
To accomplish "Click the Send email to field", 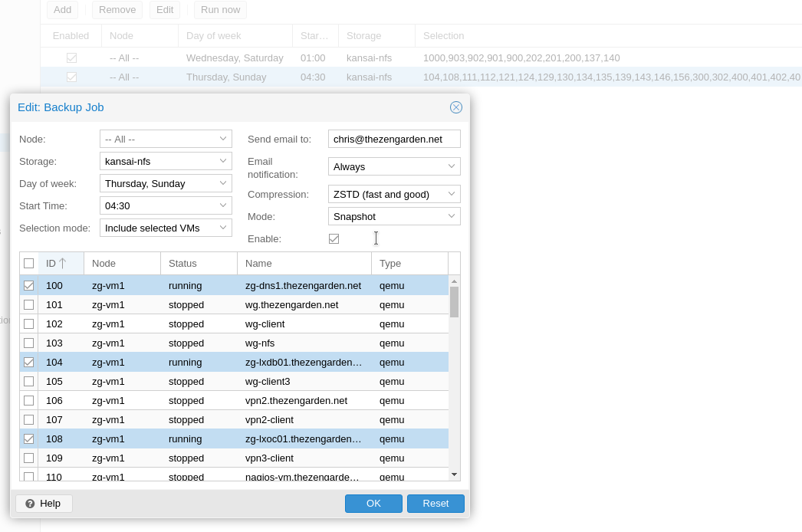I will [x=394, y=140].
